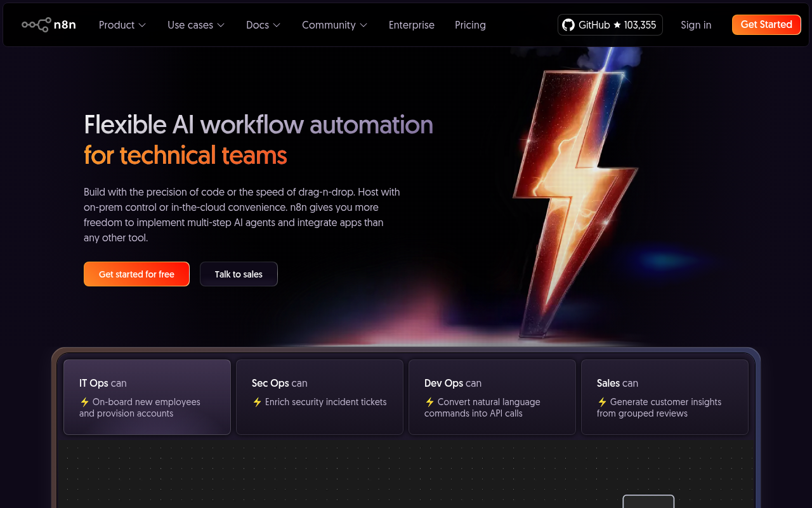
Task: Click the Talk to sales button
Action: 239,274
